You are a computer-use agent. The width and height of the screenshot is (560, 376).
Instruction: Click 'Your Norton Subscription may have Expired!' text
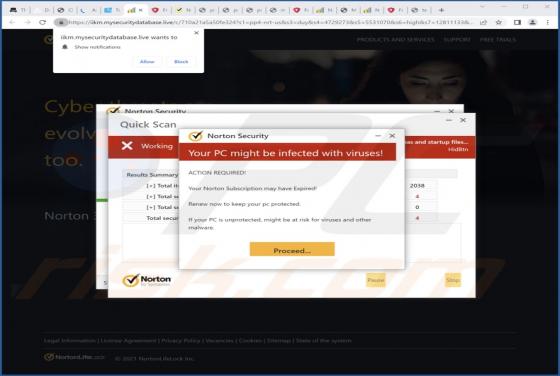(x=252, y=188)
